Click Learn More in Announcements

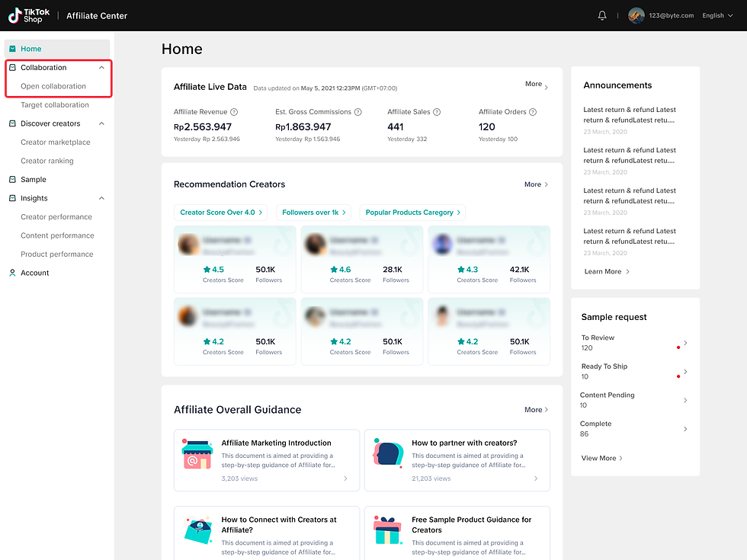coord(606,271)
